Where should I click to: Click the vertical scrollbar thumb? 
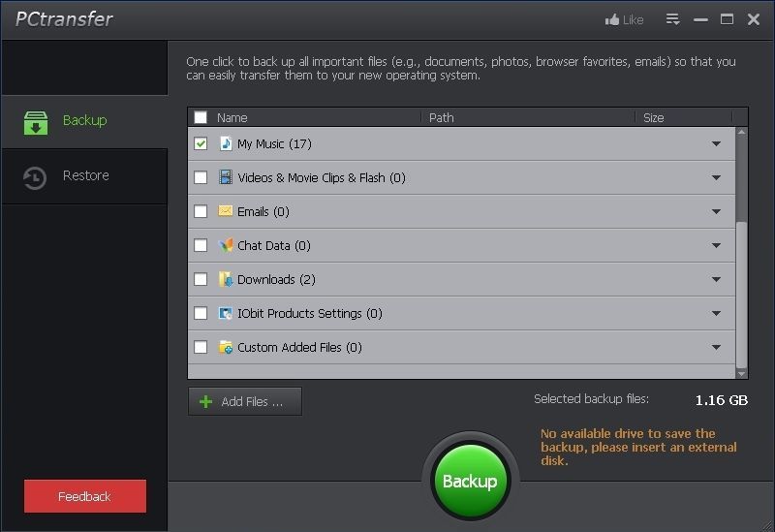click(741, 294)
